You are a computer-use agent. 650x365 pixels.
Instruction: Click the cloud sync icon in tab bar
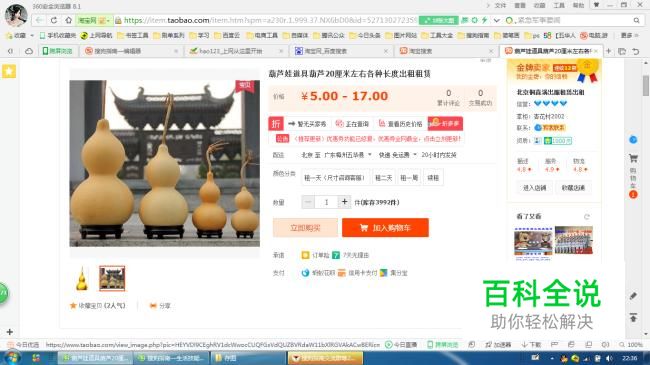[x=29, y=51]
